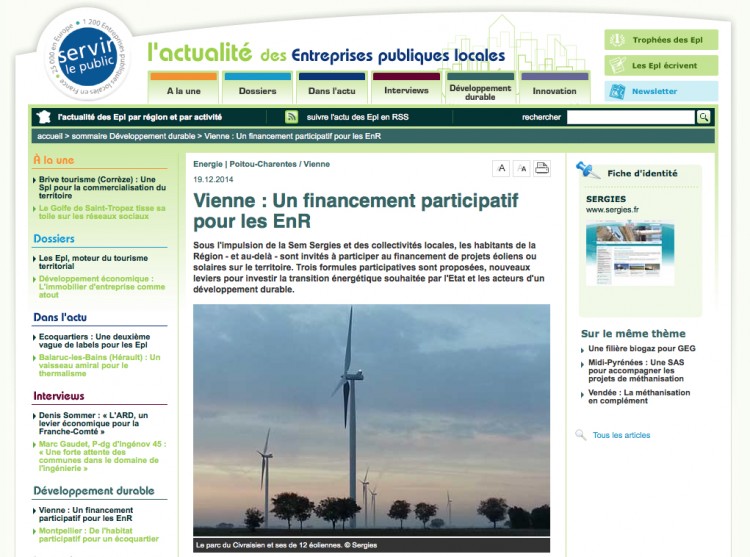This screenshot has height=557, width=750.
Task: Increase text size with the AA icon
Action: pos(522,168)
